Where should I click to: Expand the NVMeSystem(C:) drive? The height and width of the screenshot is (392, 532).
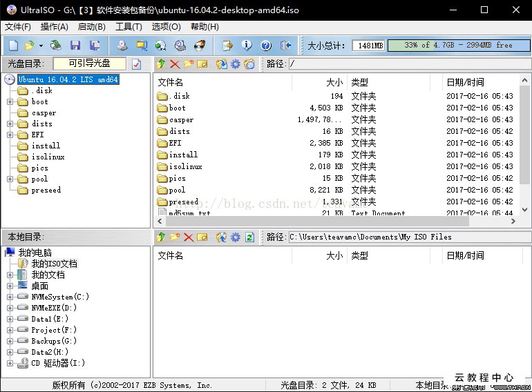pyautogui.click(x=10, y=297)
